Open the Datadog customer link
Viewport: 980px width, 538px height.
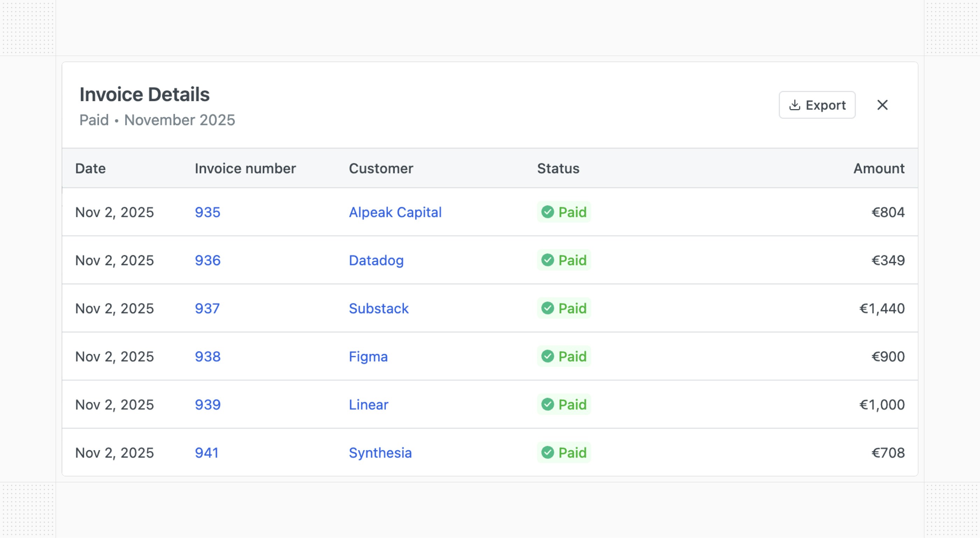click(376, 261)
